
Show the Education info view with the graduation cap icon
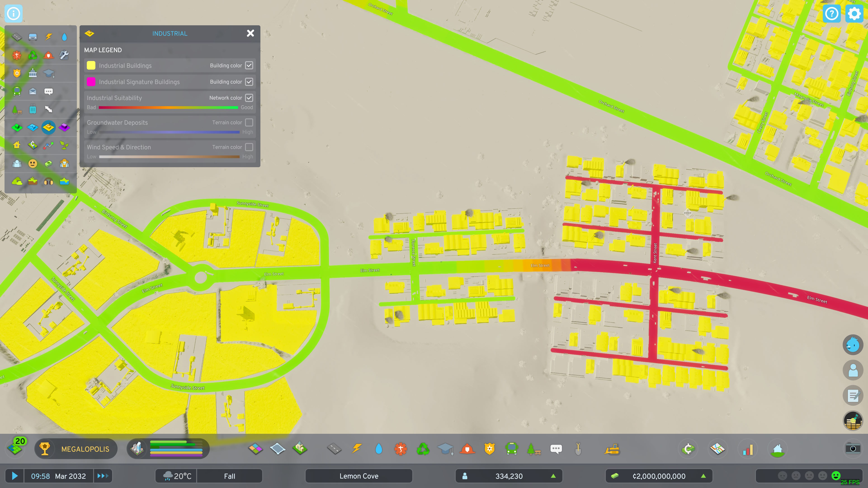pos(49,73)
